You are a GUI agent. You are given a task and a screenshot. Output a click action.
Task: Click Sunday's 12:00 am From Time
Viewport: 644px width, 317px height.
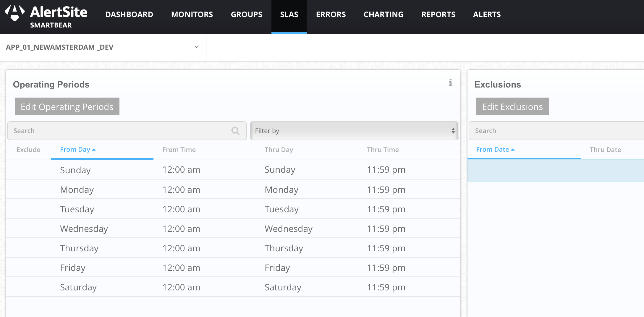click(x=181, y=170)
